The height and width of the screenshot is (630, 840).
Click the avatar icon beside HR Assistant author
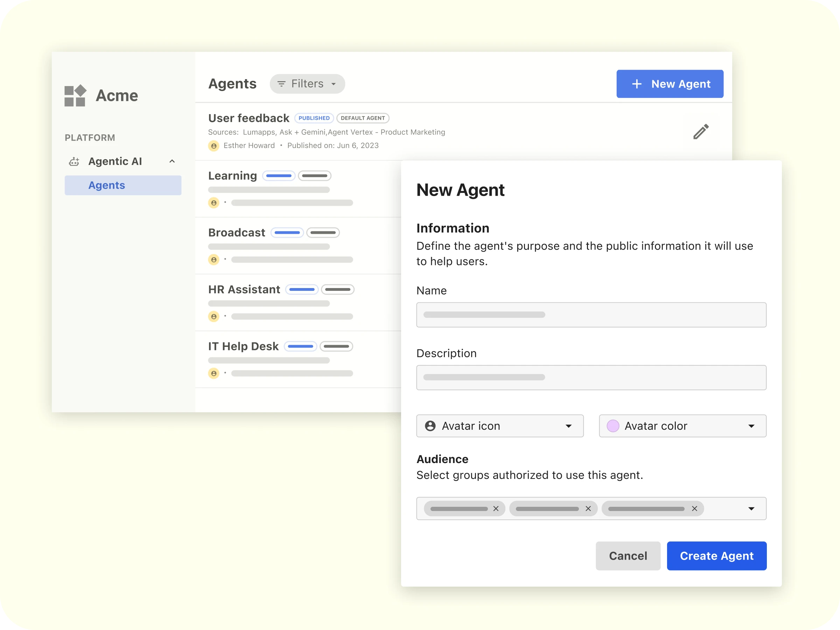(x=214, y=316)
